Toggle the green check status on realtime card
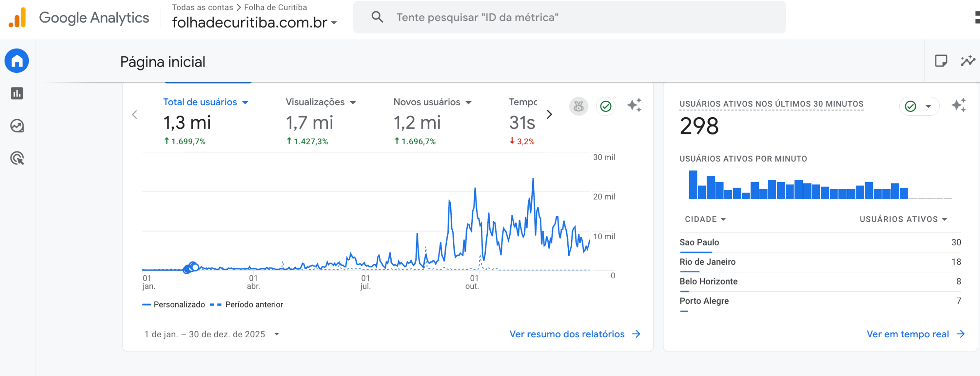This screenshot has height=376, width=980. pyautogui.click(x=911, y=106)
